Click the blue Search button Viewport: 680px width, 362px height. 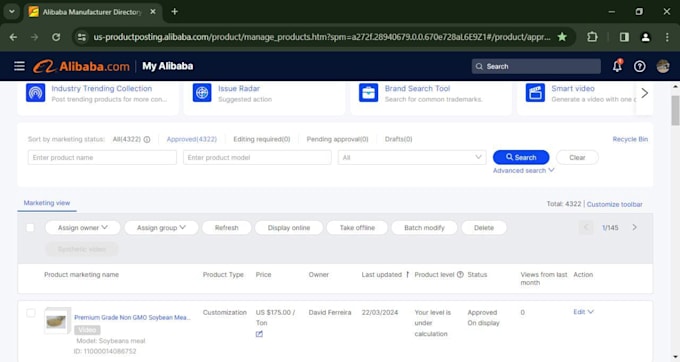pos(521,157)
